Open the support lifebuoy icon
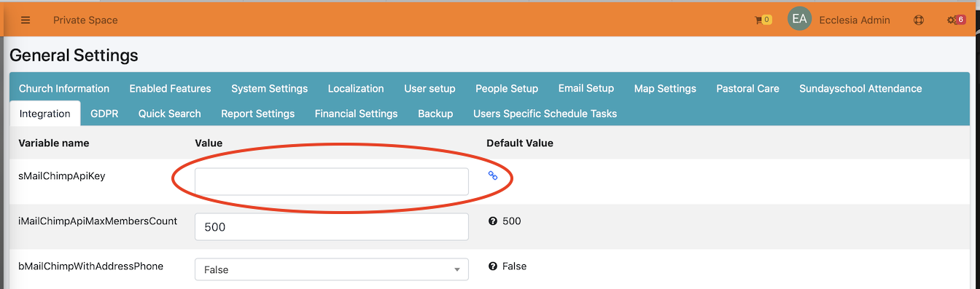Viewport: 980px width, 289px height. [x=919, y=20]
